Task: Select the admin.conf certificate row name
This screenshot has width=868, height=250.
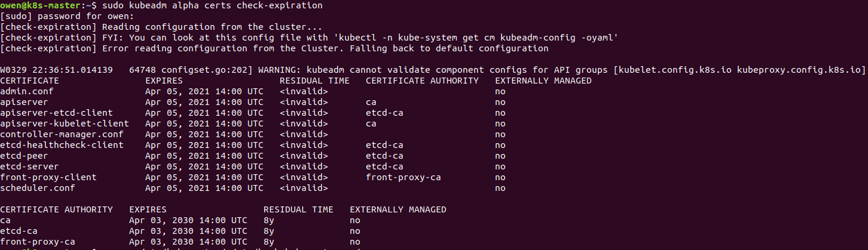Action: click(27, 91)
